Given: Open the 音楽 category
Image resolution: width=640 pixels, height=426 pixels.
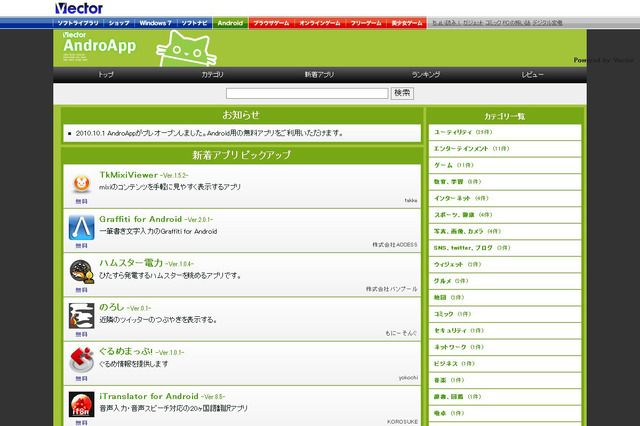Looking at the screenshot, I should click(x=505, y=380).
